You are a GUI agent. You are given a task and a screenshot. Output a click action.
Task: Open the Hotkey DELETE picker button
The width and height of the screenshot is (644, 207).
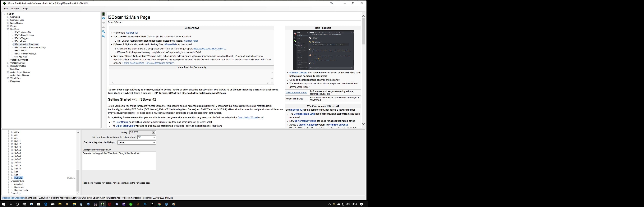point(154,132)
